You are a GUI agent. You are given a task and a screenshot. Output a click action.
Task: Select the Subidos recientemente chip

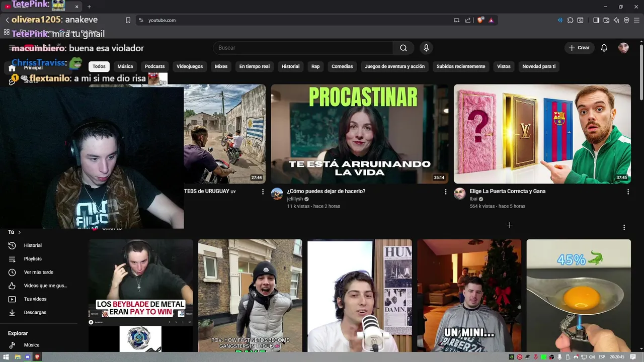point(461,66)
